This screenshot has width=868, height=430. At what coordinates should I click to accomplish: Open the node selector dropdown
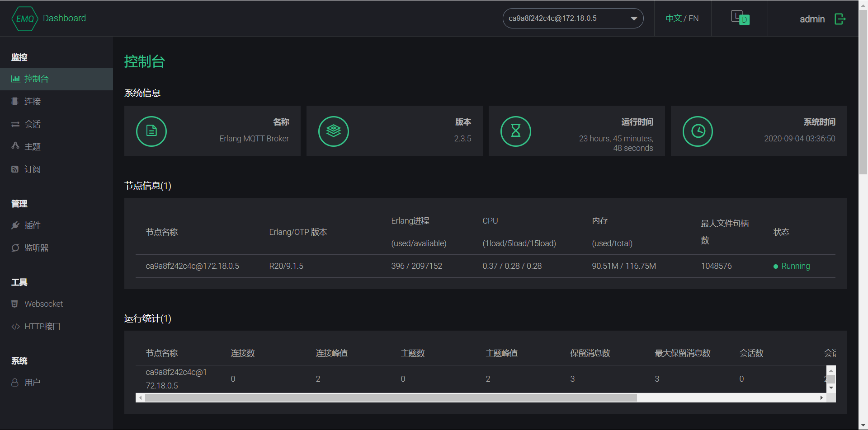573,19
